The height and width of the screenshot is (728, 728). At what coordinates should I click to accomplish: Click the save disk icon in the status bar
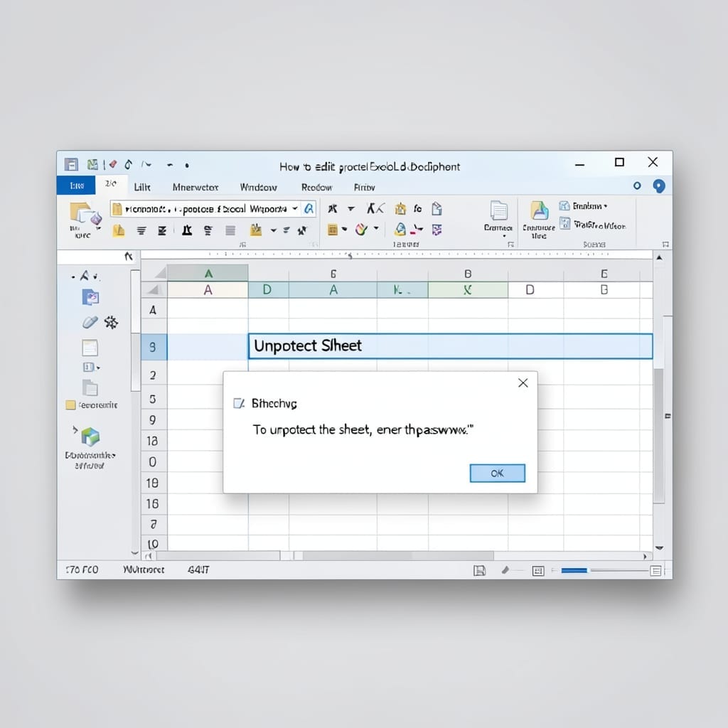[x=480, y=571]
